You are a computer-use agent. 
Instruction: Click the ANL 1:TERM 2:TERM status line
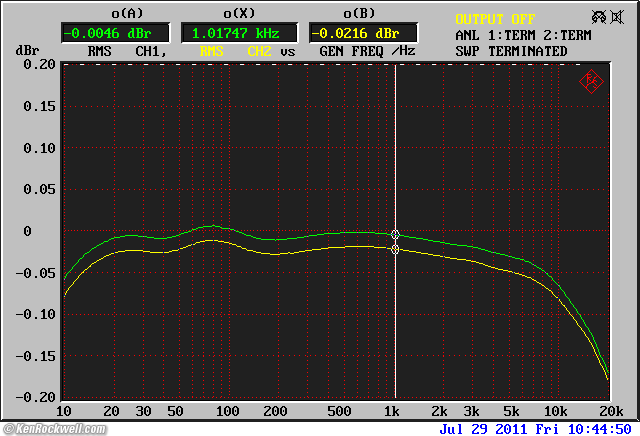(524, 35)
